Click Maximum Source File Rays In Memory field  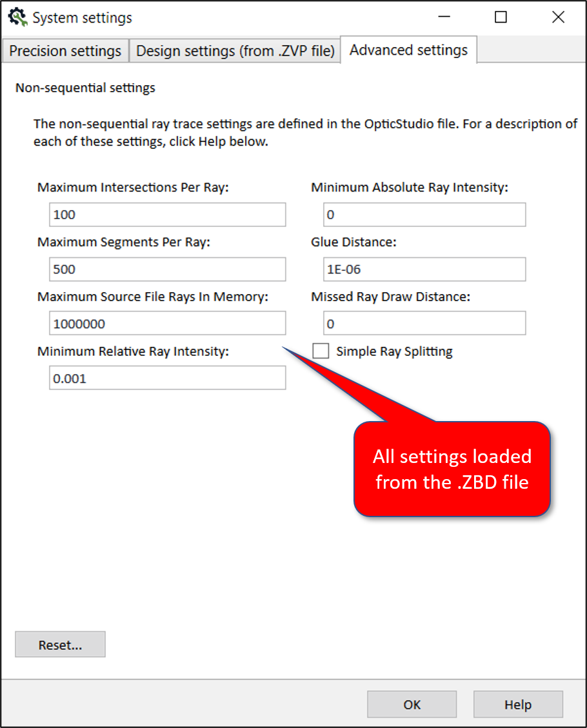click(168, 323)
